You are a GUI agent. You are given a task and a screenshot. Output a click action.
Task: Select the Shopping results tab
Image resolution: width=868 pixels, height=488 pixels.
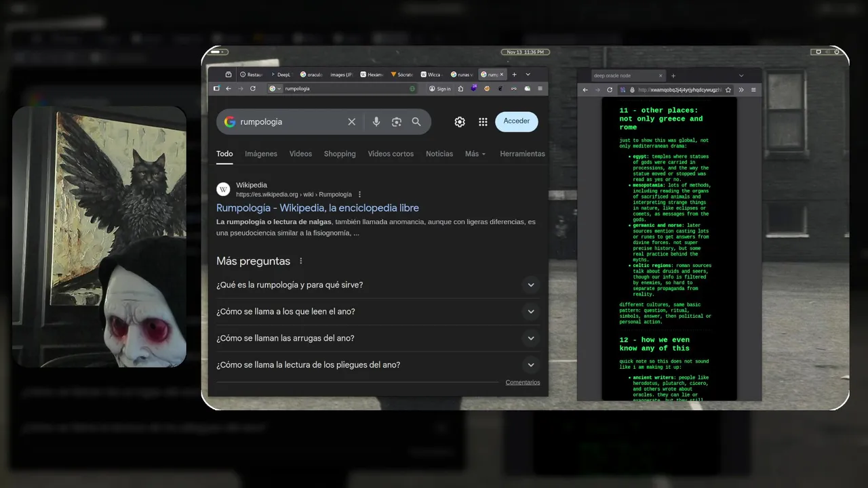340,154
